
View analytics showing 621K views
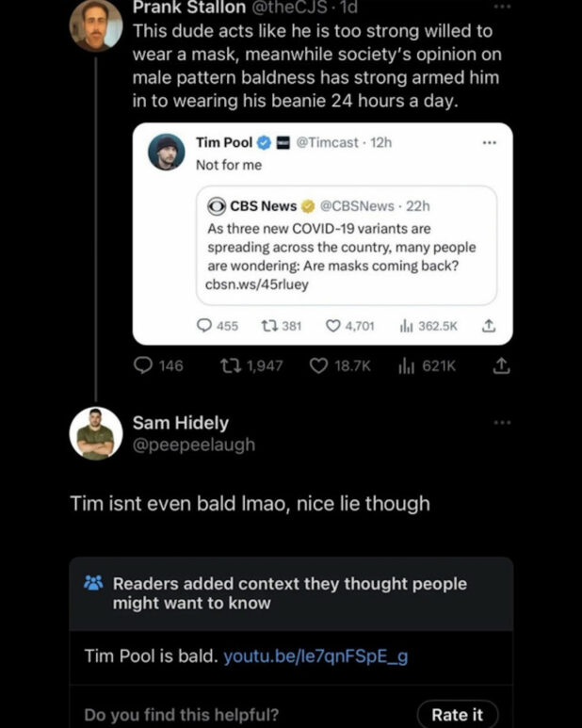coord(406,365)
